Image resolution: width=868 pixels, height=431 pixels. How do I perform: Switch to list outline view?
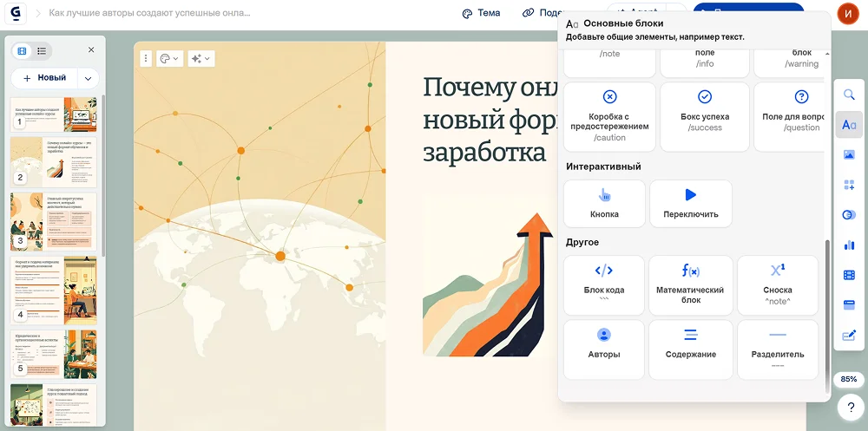click(41, 51)
